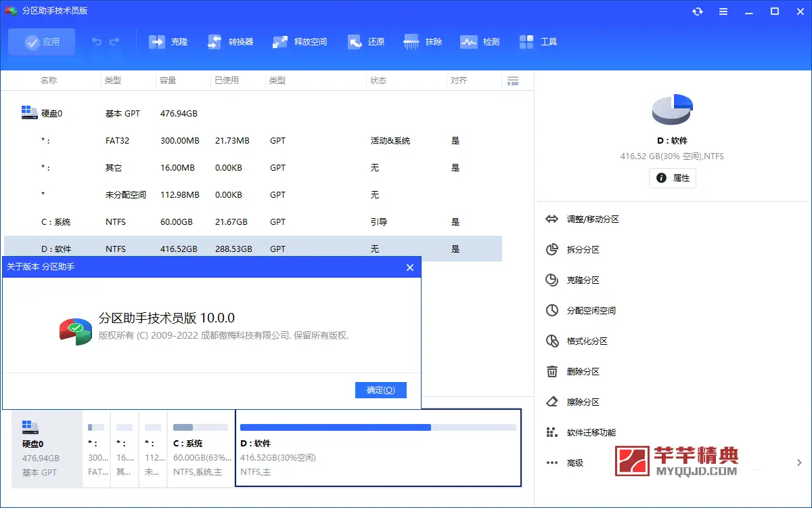Open the 转换器 (Converter) toolbar menu

click(x=230, y=42)
